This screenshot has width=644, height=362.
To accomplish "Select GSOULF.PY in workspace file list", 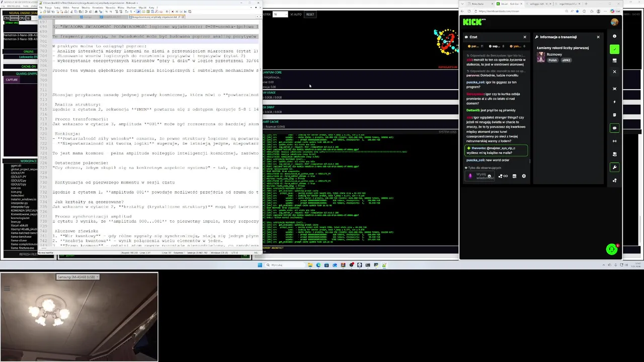I will pos(19,173).
